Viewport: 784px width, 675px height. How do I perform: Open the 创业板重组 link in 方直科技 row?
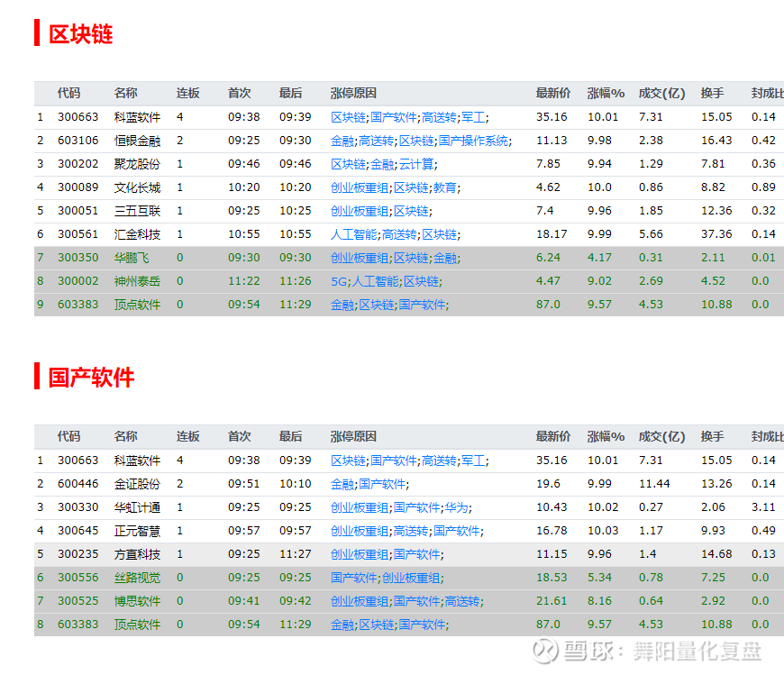click(360, 554)
